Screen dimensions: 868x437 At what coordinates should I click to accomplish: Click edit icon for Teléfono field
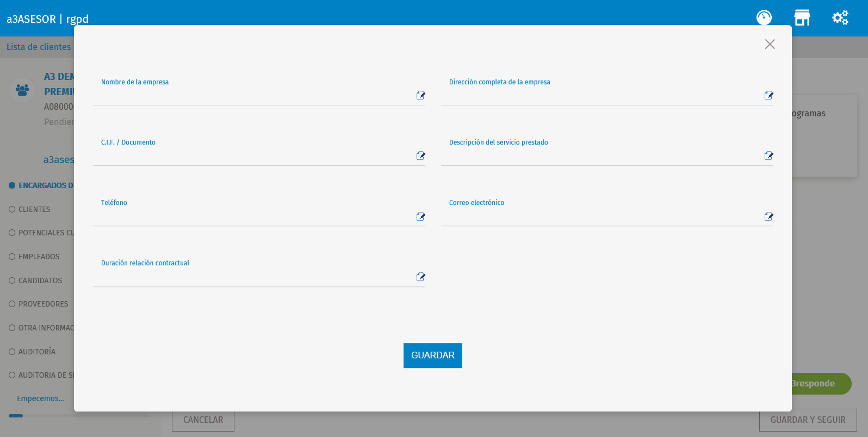point(420,217)
